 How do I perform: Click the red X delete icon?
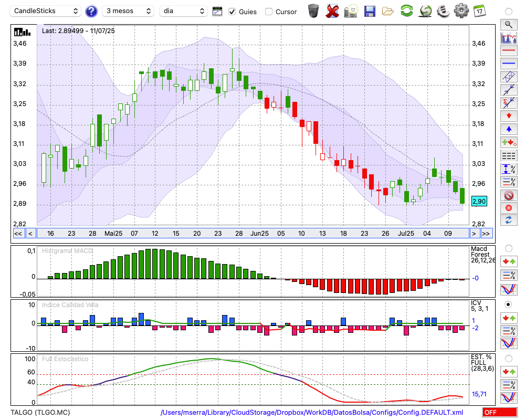coord(332,11)
